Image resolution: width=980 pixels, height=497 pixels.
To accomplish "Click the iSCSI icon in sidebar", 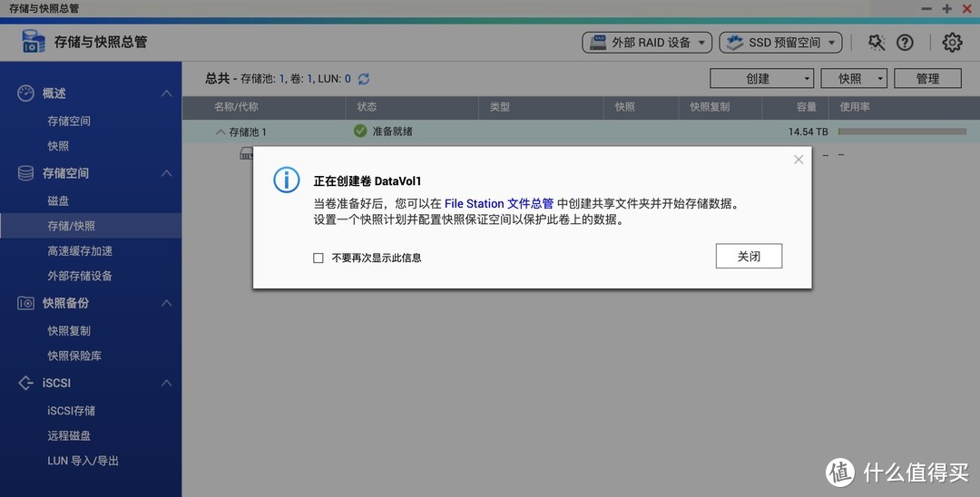I will (x=25, y=383).
